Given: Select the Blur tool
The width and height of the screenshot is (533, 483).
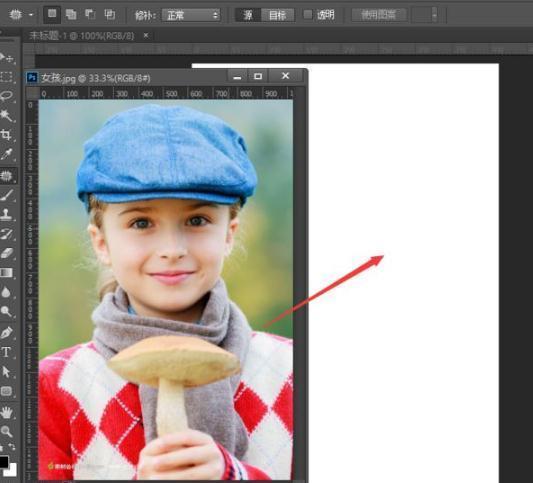Looking at the screenshot, I should [7, 292].
